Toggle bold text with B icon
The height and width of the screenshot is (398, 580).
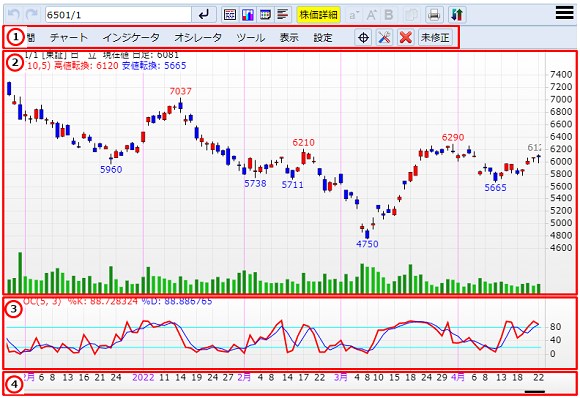(x=389, y=15)
